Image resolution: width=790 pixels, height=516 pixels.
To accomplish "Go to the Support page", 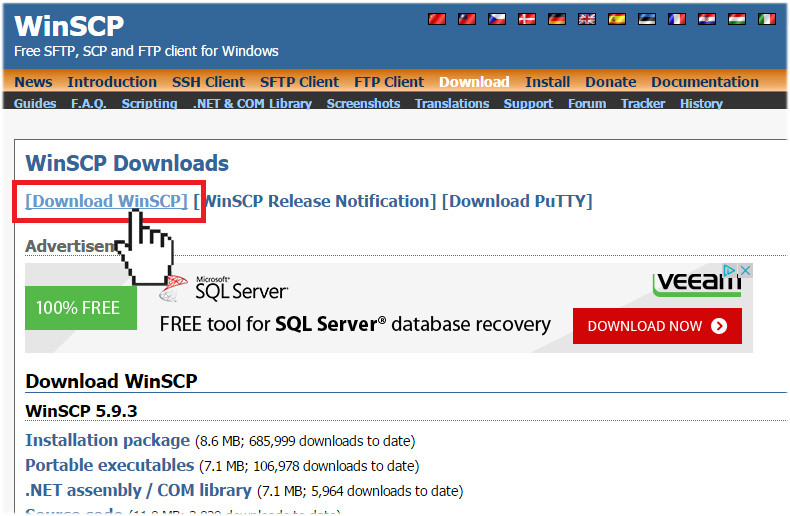I will tap(528, 103).
